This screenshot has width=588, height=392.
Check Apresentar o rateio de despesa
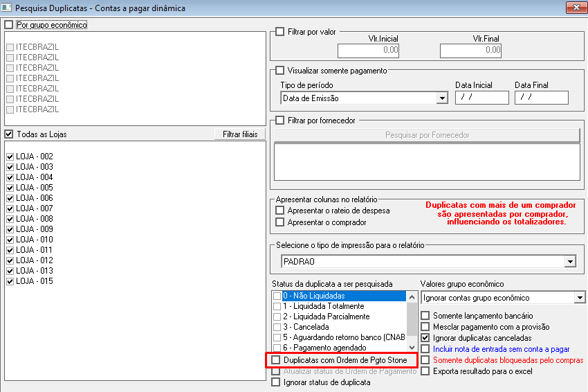279,211
